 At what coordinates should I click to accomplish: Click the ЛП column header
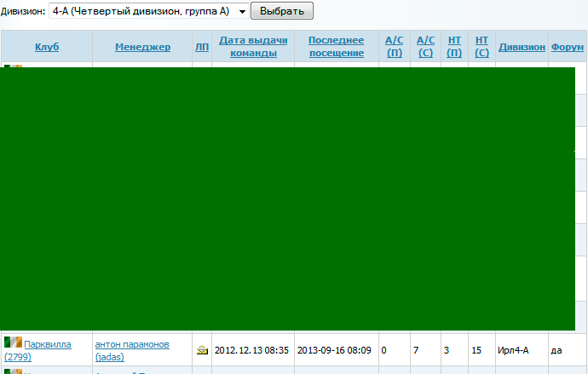[x=201, y=47]
